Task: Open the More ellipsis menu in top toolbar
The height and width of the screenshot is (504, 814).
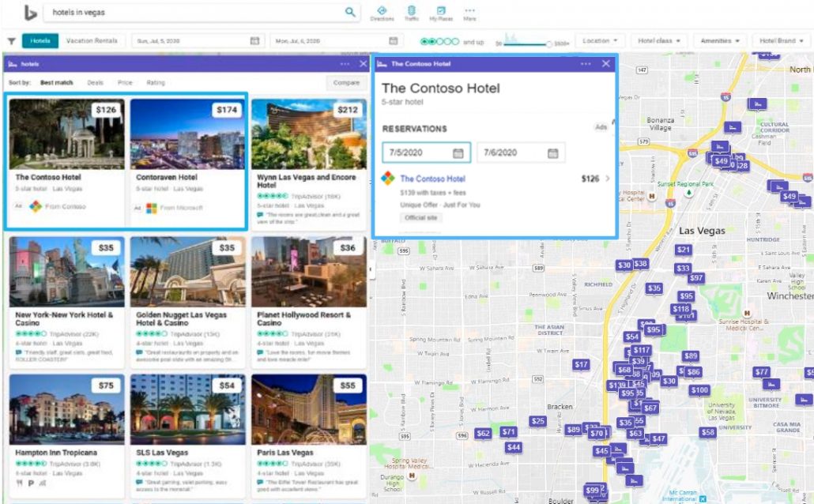Action: (469, 13)
